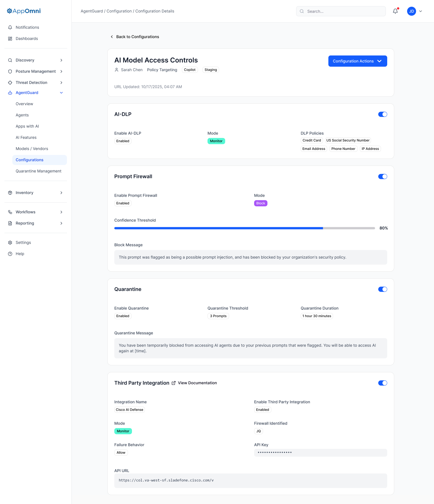Expand the Discovery section chevron
The image size is (434, 504).
[x=61, y=60]
